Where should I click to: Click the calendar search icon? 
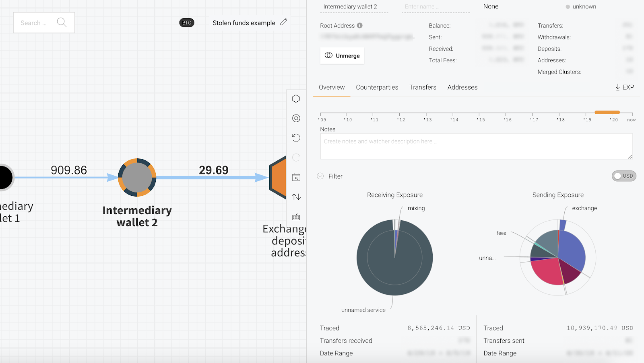coord(296,177)
